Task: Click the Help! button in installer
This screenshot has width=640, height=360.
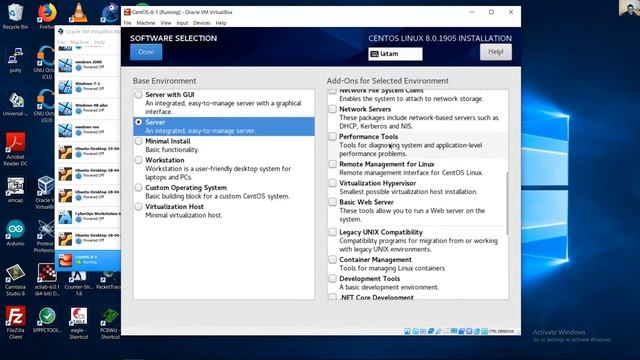Action: tap(496, 52)
